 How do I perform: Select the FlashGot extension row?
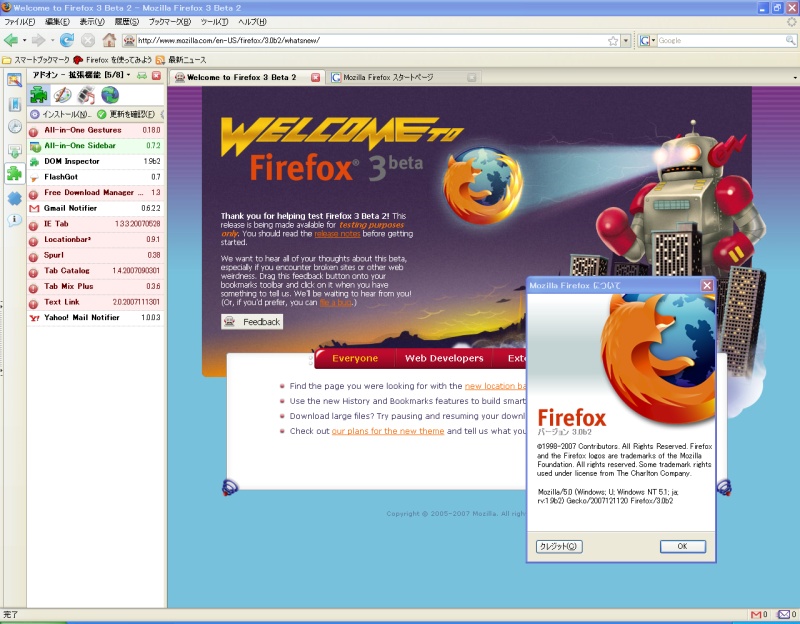pos(95,177)
